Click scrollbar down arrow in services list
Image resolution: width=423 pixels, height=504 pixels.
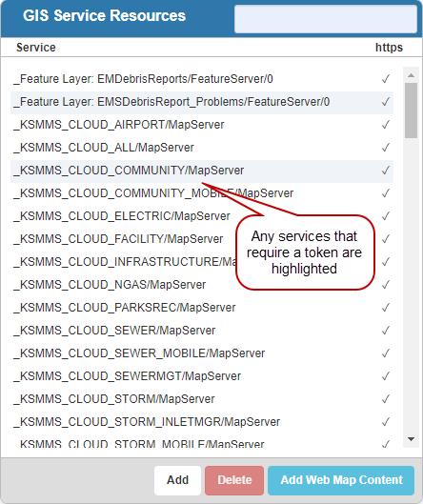pos(411,439)
